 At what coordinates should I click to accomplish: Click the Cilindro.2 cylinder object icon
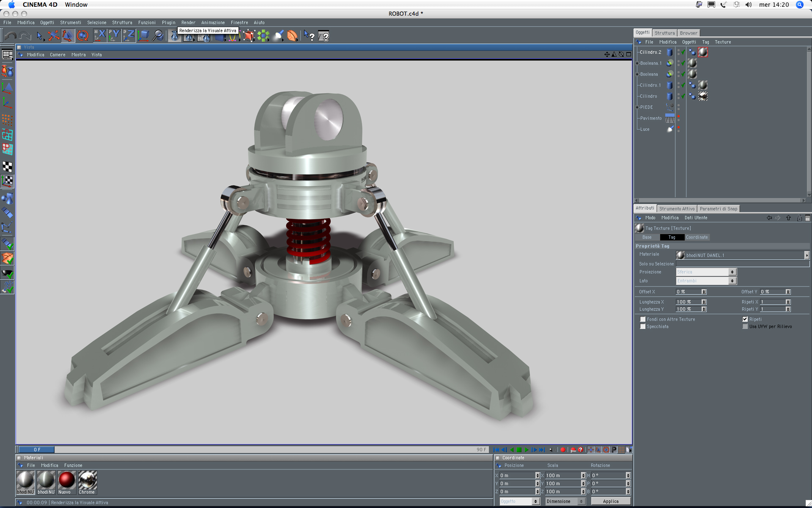tap(670, 52)
